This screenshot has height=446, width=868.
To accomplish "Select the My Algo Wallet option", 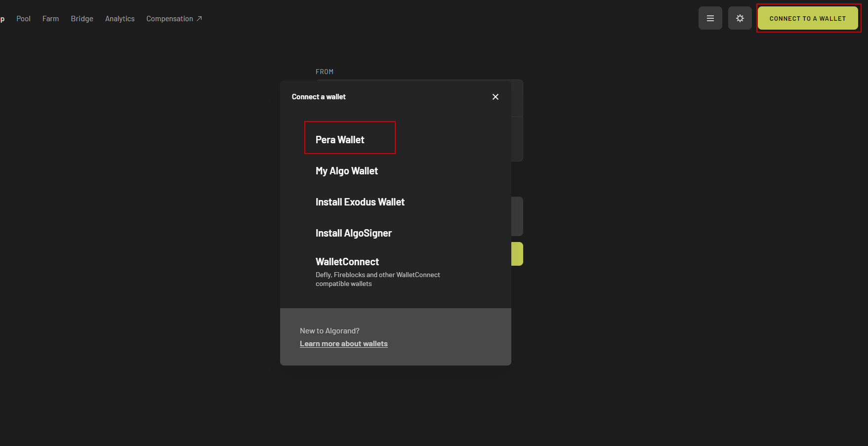I will click(x=346, y=171).
